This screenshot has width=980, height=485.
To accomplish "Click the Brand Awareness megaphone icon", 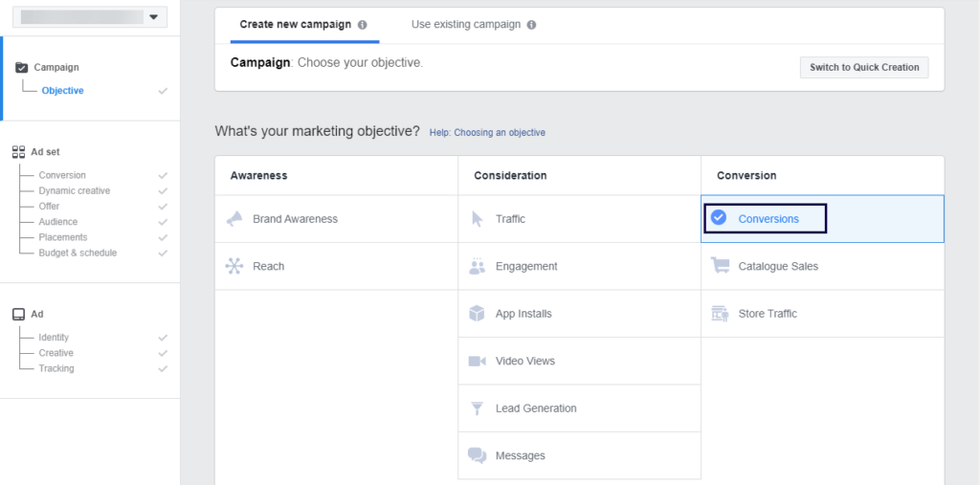I will pyautogui.click(x=234, y=219).
